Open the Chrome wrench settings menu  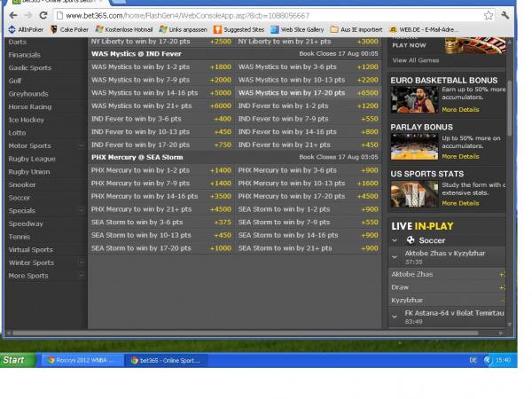tap(505, 16)
